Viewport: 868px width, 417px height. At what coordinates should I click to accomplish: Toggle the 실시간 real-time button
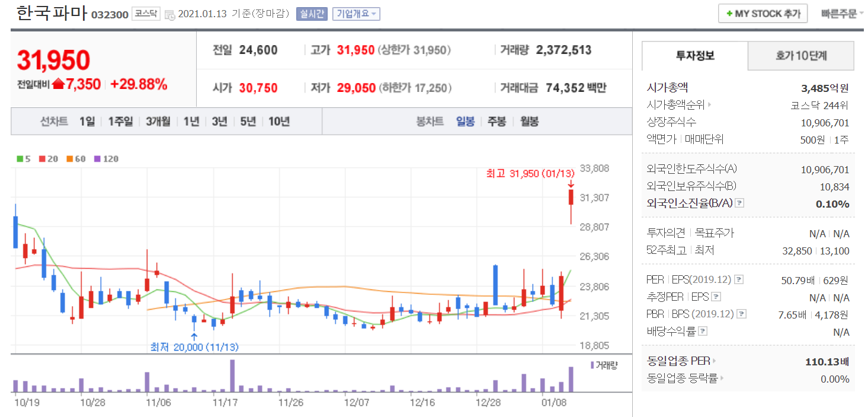pos(312,14)
